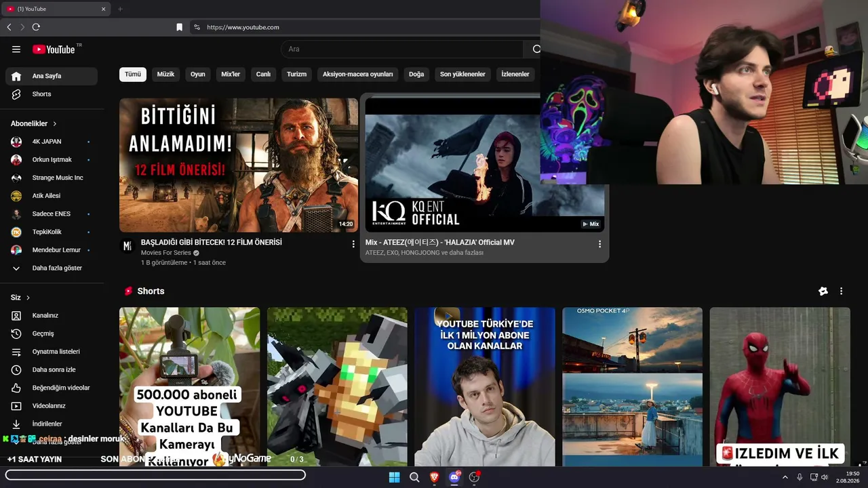Select the Mix'ler filter chip

click(231, 74)
